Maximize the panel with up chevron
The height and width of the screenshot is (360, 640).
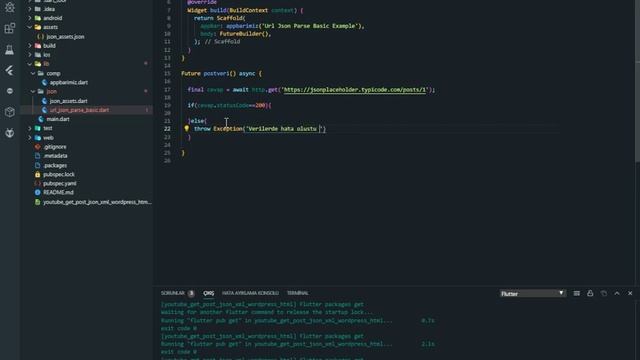pos(617,293)
